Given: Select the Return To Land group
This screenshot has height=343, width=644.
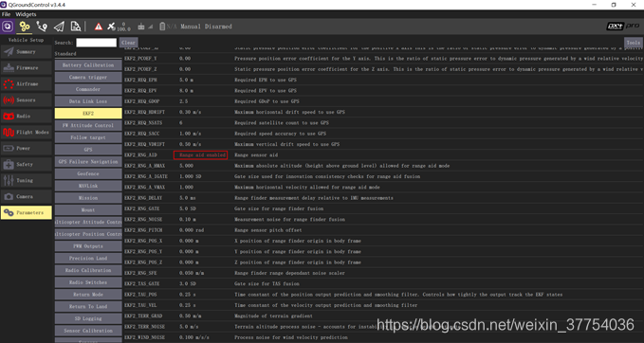Looking at the screenshot, I should tap(88, 306).
